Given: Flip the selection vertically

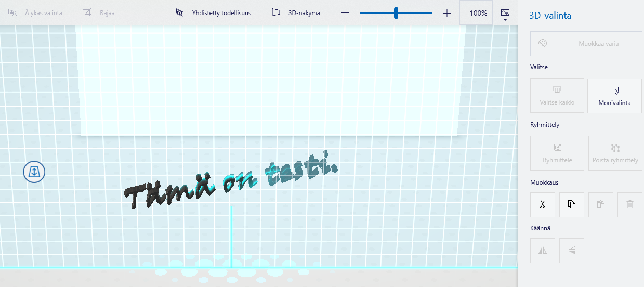Looking at the screenshot, I should (572, 250).
